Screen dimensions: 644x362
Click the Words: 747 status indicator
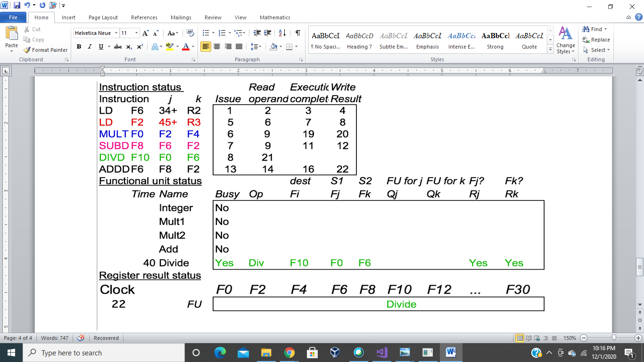pyautogui.click(x=55, y=338)
